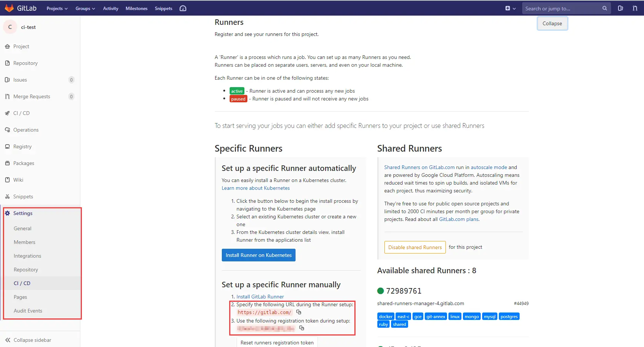The image size is (644, 347).
Task: Click the CI / CD rocket icon
Action: coord(7,113)
